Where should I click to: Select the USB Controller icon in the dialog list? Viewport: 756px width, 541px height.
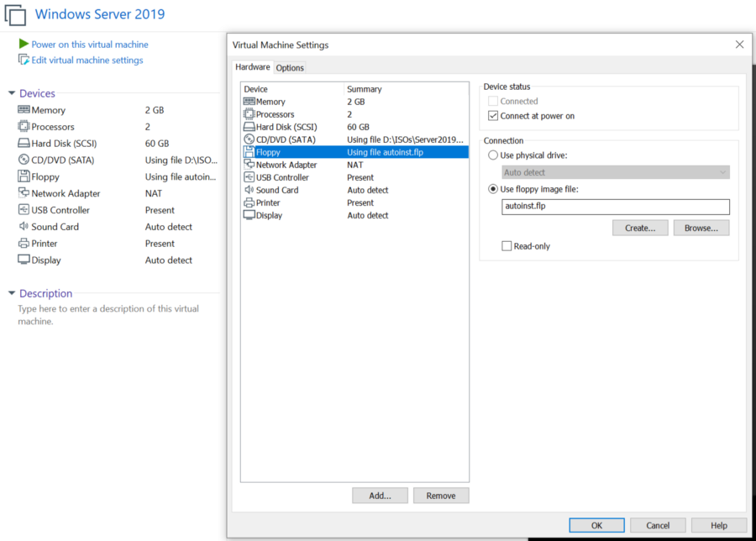click(249, 177)
